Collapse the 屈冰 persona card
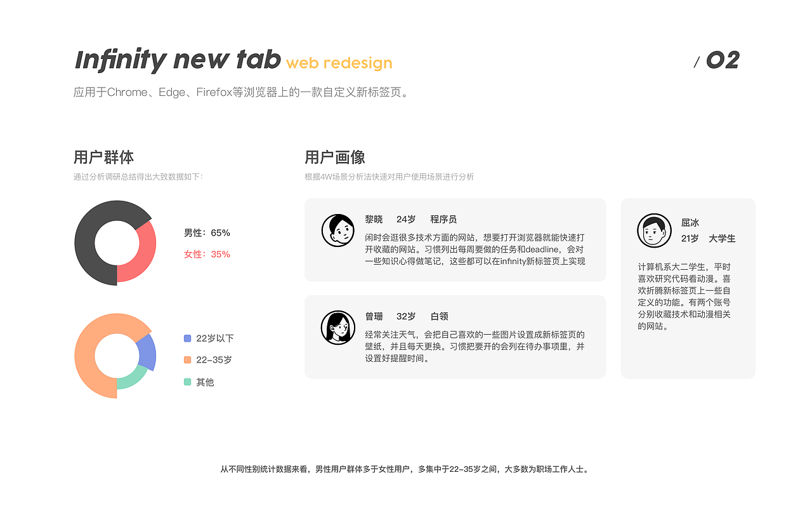 pyautogui.click(x=688, y=288)
